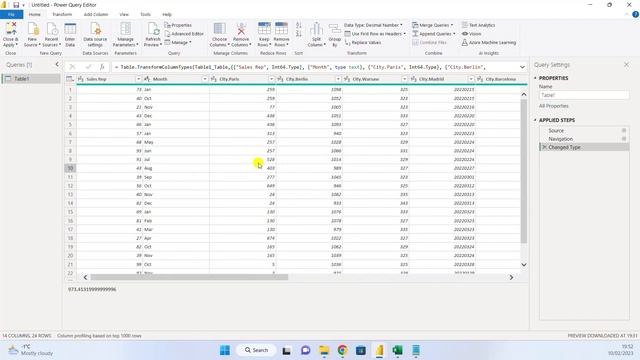
Task: Click the Enter Data icon
Action: 70,29
